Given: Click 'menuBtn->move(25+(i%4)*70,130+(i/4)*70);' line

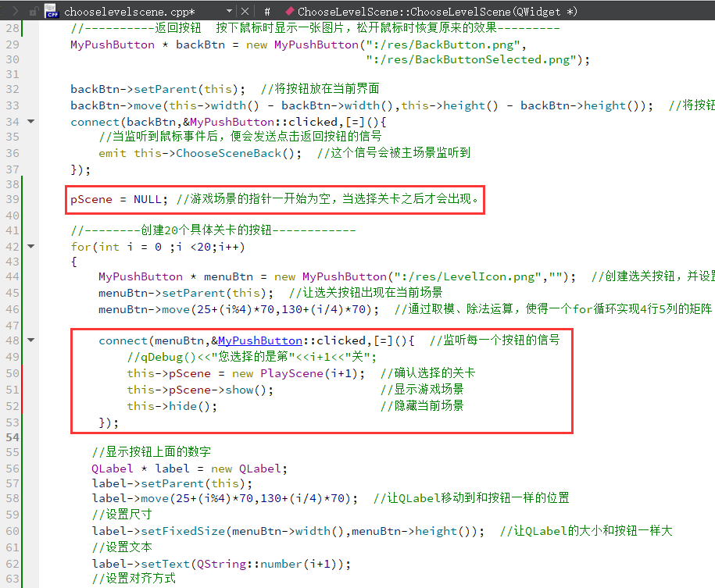Looking at the screenshot, I should pos(239,309).
